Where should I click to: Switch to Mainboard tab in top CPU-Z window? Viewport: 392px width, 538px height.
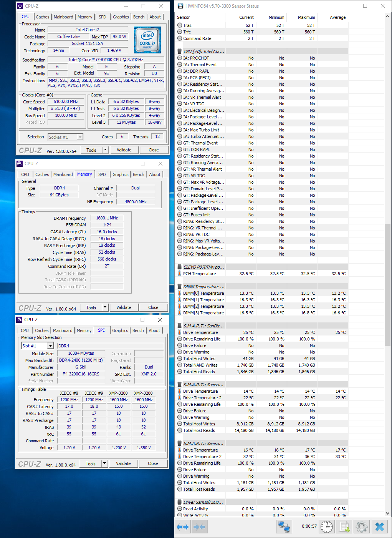point(63,17)
